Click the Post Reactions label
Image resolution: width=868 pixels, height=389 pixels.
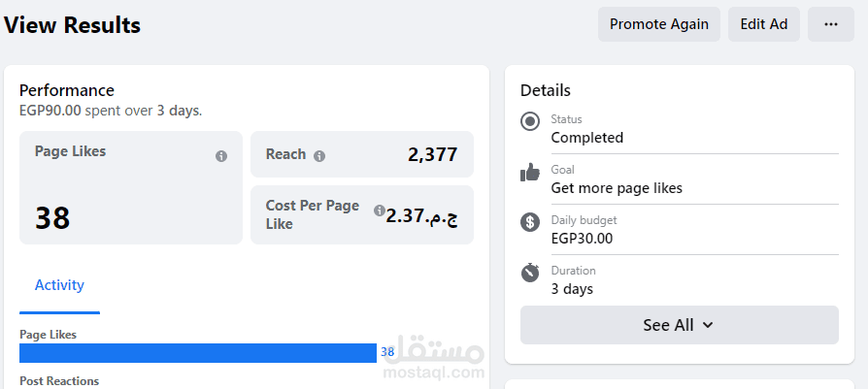59,381
